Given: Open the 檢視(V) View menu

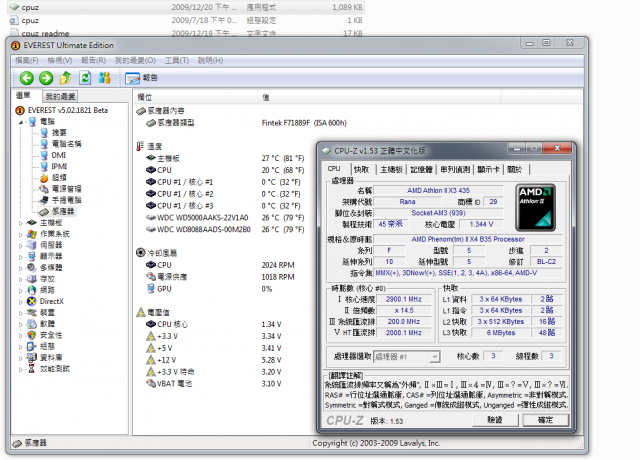Looking at the screenshot, I should coord(60,60).
